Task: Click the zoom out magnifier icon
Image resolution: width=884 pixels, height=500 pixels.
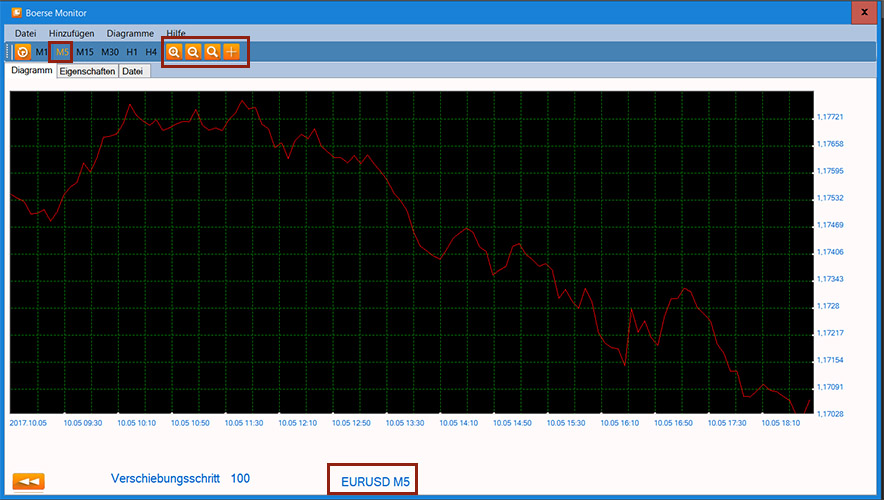Action: (193, 51)
